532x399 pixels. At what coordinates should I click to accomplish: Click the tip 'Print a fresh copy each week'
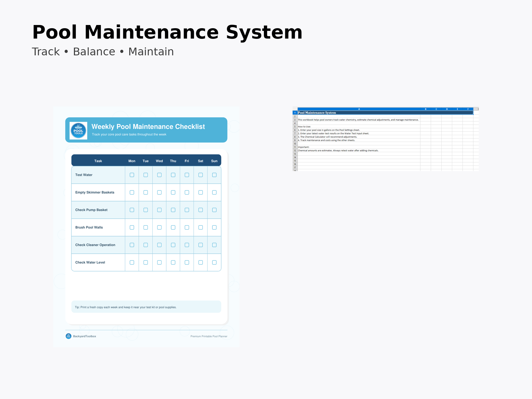[126, 307]
